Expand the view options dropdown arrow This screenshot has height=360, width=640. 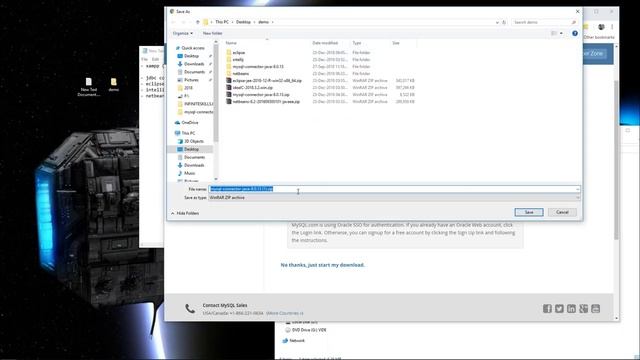coord(561,33)
